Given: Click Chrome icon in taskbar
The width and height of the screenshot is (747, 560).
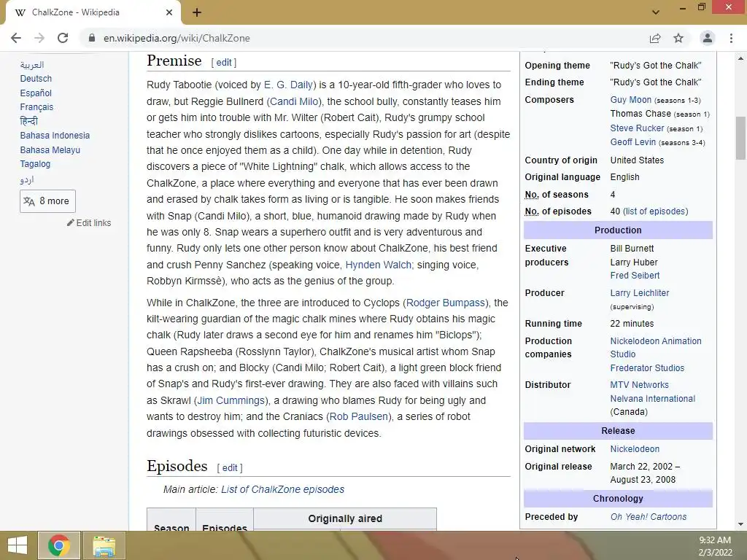Looking at the screenshot, I should [x=58, y=545].
